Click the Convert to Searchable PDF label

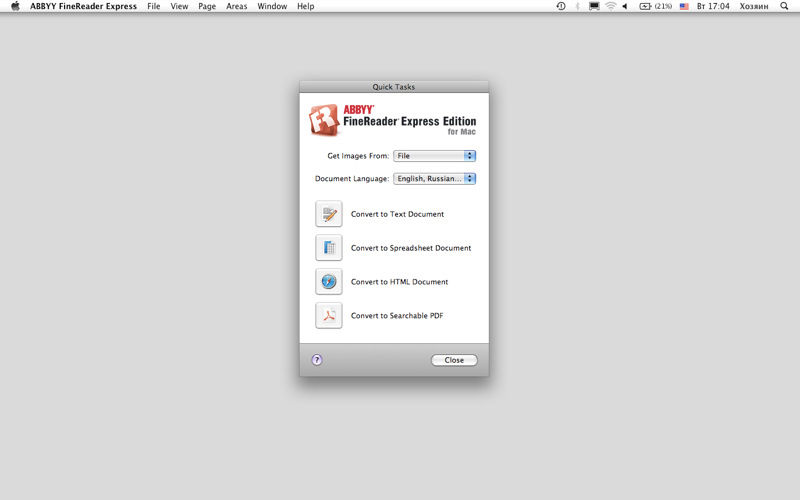(397, 315)
